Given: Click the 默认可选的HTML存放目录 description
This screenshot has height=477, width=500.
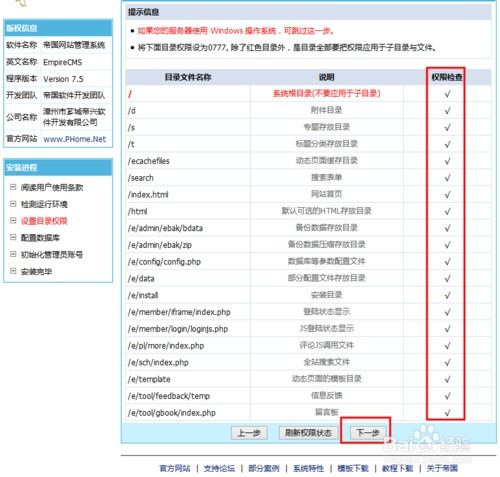Looking at the screenshot, I should point(327,211).
